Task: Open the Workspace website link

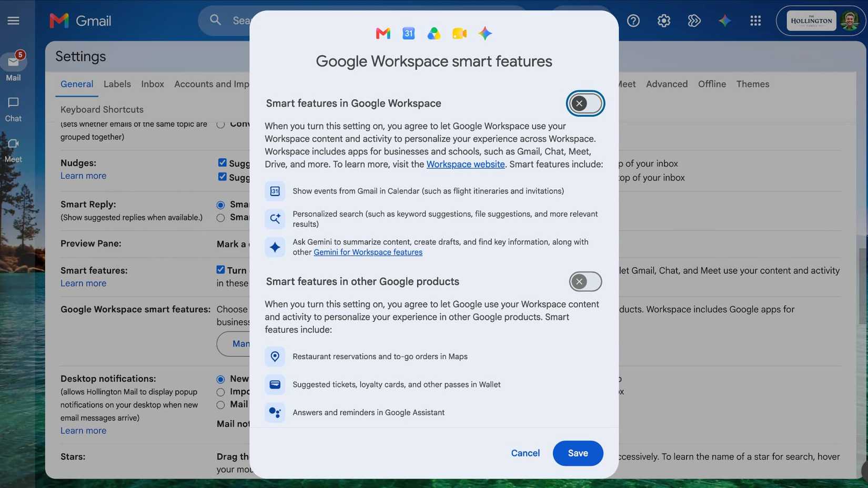Action: pyautogui.click(x=466, y=164)
